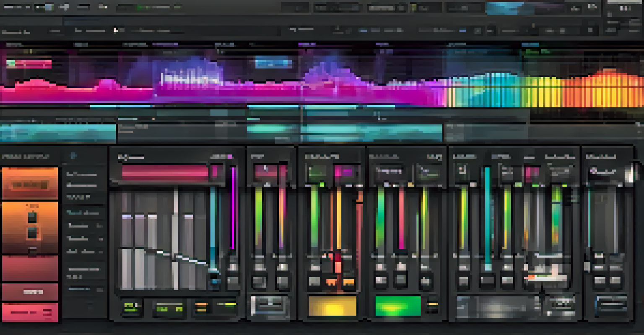Viewport: 644px width, 335px height.
Task: Click the yellow glowing pad below the mixer
Action: click(x=332, y=306)
